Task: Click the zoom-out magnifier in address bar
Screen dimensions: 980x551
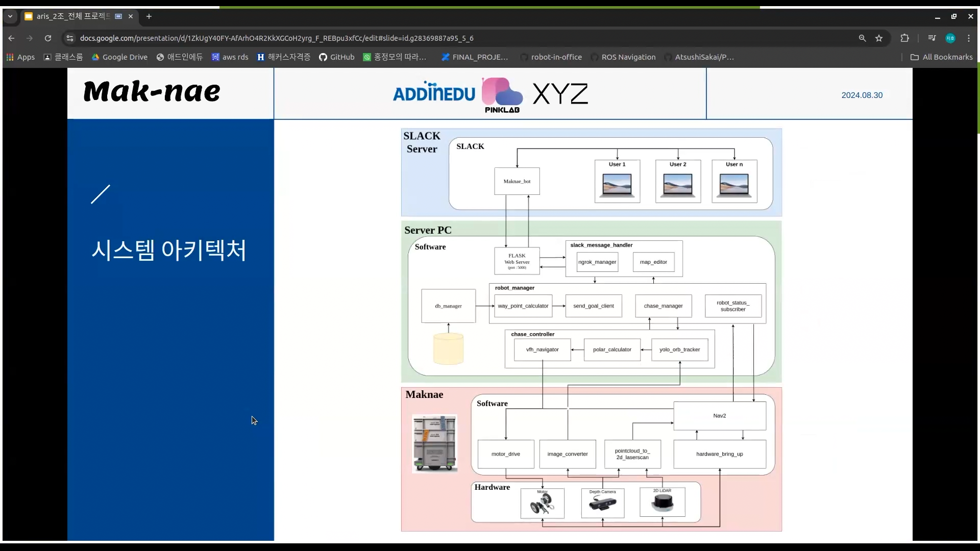Action: point(862,38)
